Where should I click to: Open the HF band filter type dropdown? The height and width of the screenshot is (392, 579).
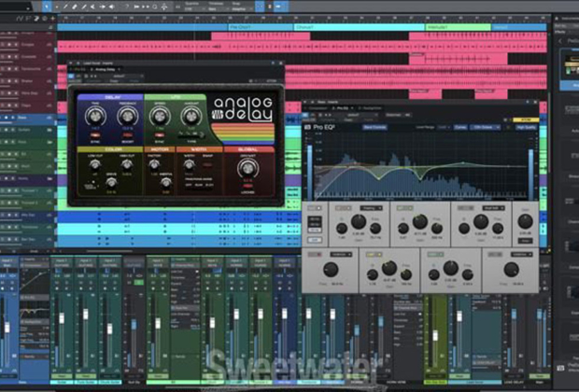(x=493, y=208)
